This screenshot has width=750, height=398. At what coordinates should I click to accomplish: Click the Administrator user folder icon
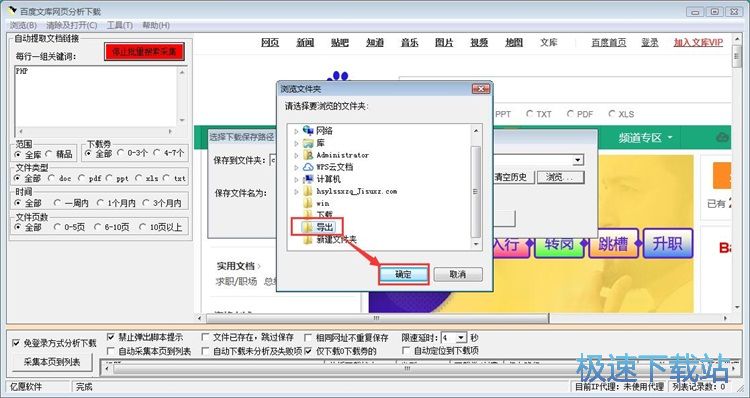click(x=308, y=155)
